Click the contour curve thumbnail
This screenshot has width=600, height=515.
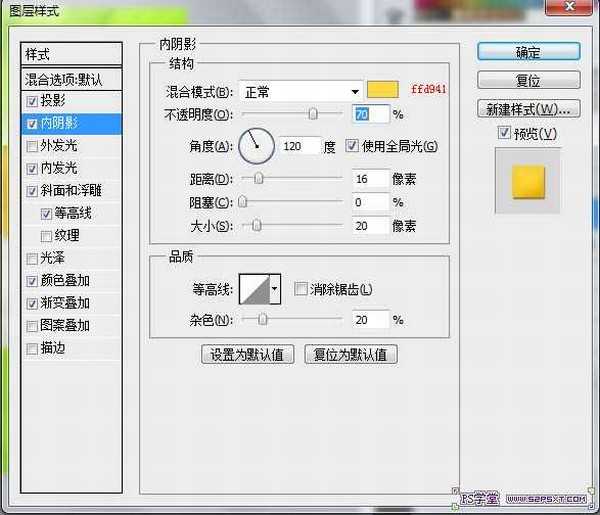pos(254,289)
